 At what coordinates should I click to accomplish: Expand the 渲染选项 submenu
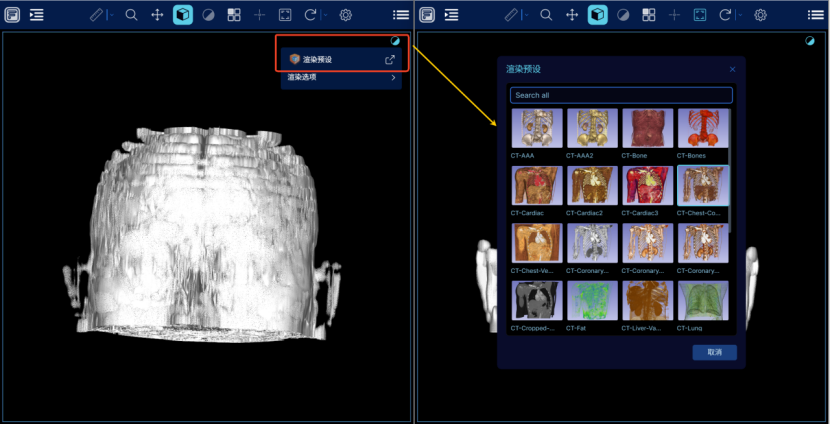[x=340, y=77]
